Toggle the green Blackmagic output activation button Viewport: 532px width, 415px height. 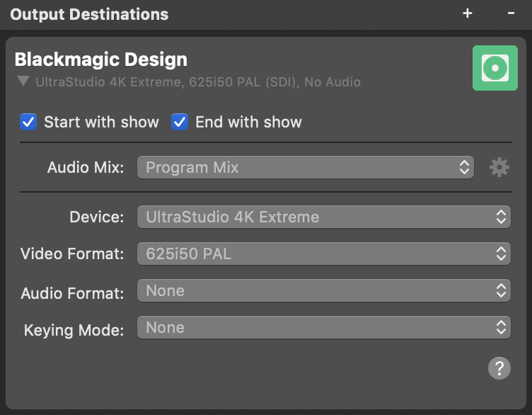pyautogui.click(x=495, y=68)
